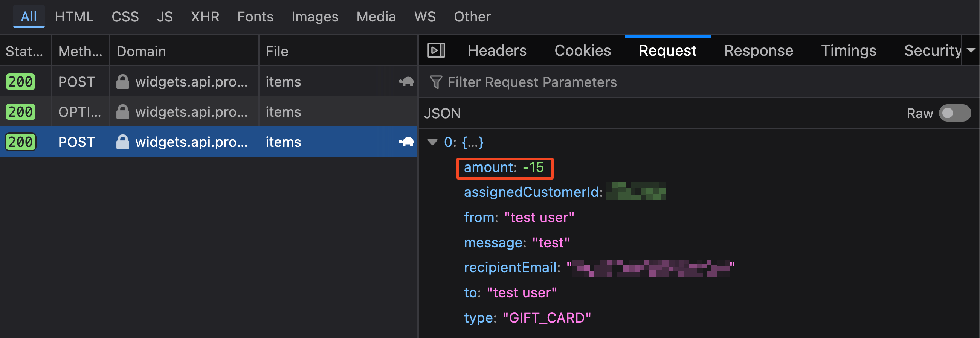Click the filter funnel icon
This screenshot has height=338, width=980.
tap(436, 82)
